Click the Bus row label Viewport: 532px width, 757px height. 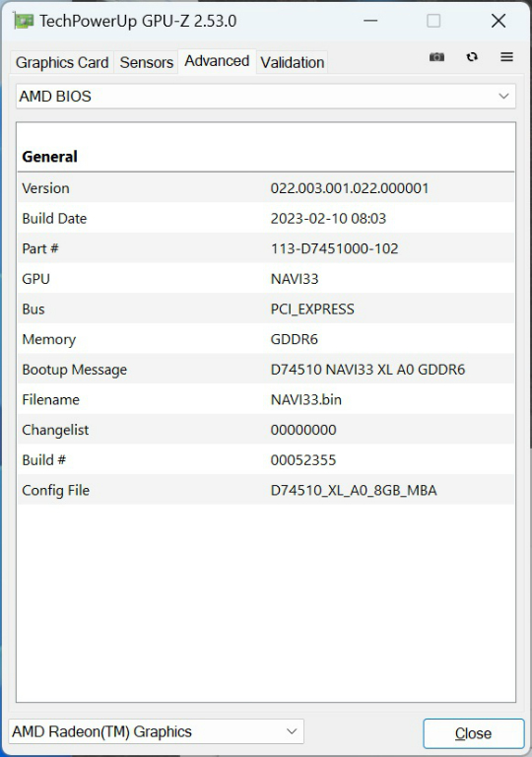click(33, 310)
